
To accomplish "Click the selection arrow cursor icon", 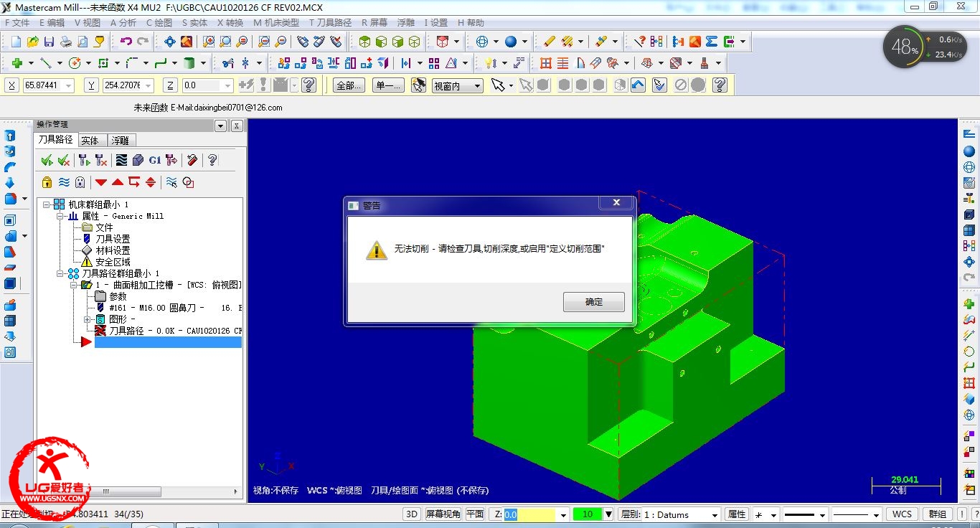I will pos(498,85).
